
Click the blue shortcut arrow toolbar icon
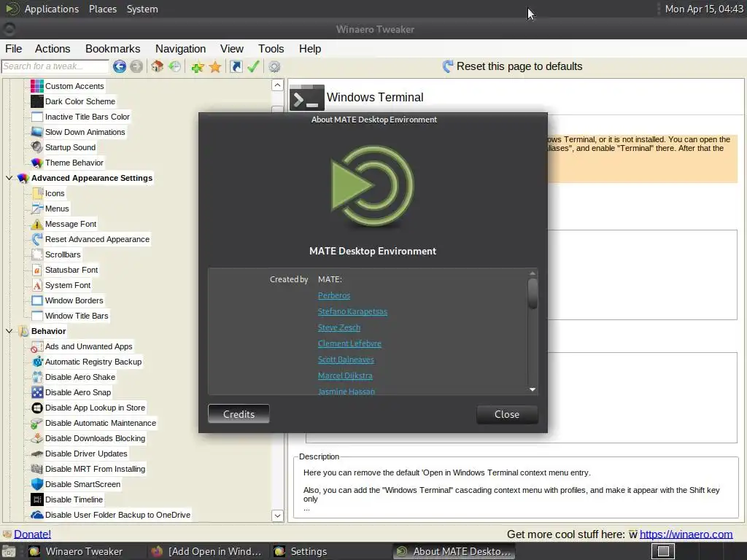[236, 66]
